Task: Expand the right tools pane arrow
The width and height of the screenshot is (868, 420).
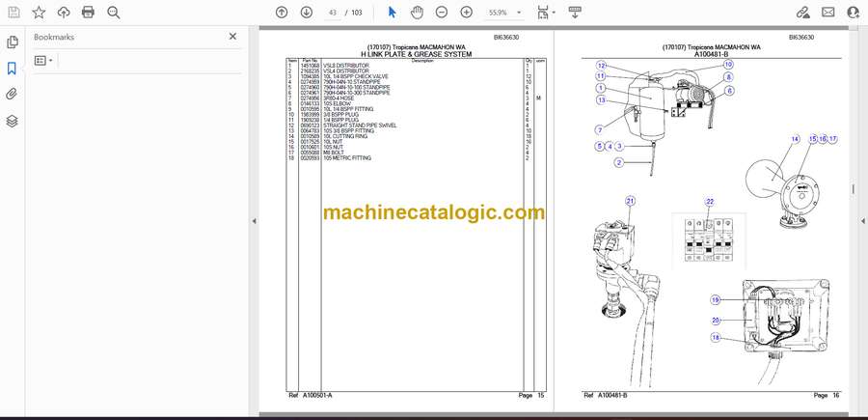Action: click(x=862, y=221)
